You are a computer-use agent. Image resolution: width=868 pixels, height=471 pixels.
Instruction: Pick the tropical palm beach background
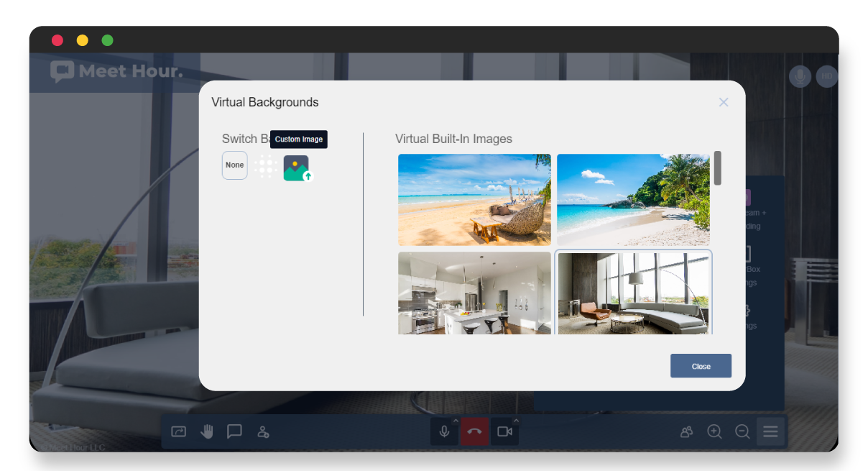click(633, 199)
